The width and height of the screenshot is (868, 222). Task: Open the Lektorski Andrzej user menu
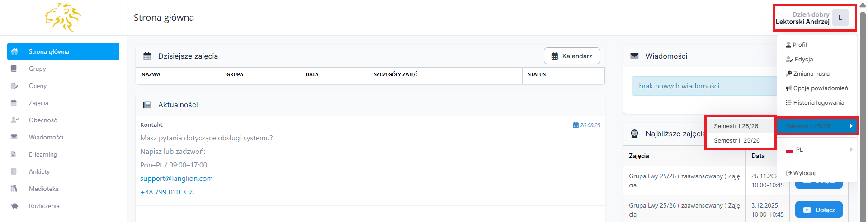coord(812,18)
